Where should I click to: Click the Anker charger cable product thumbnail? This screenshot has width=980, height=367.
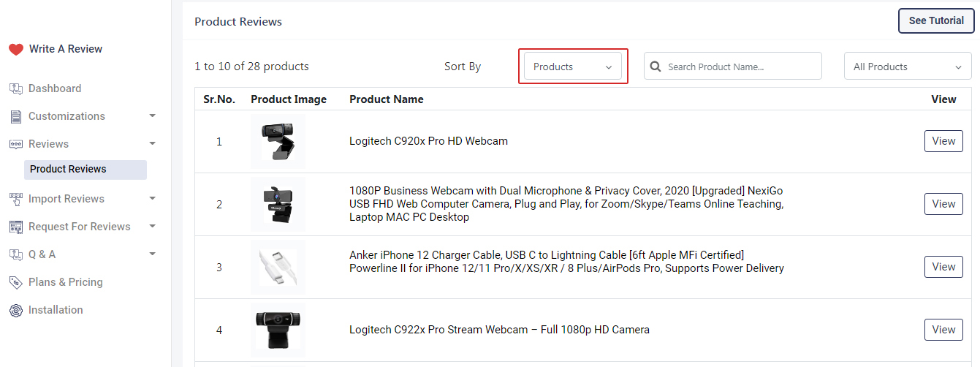pyautogui.click(x=278, y=267)
